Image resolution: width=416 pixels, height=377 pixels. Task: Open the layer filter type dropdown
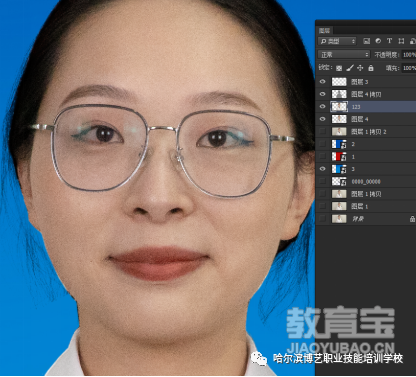[337, 41]
